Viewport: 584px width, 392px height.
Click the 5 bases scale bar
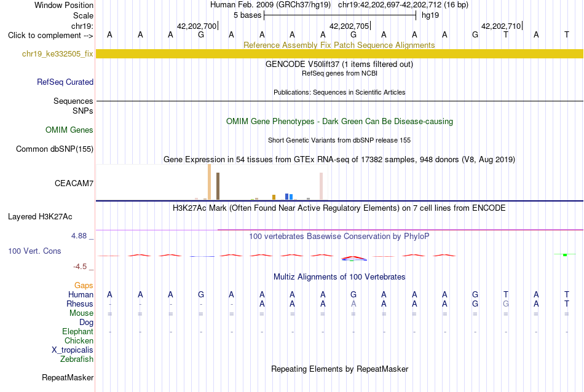tap(340, 15)
